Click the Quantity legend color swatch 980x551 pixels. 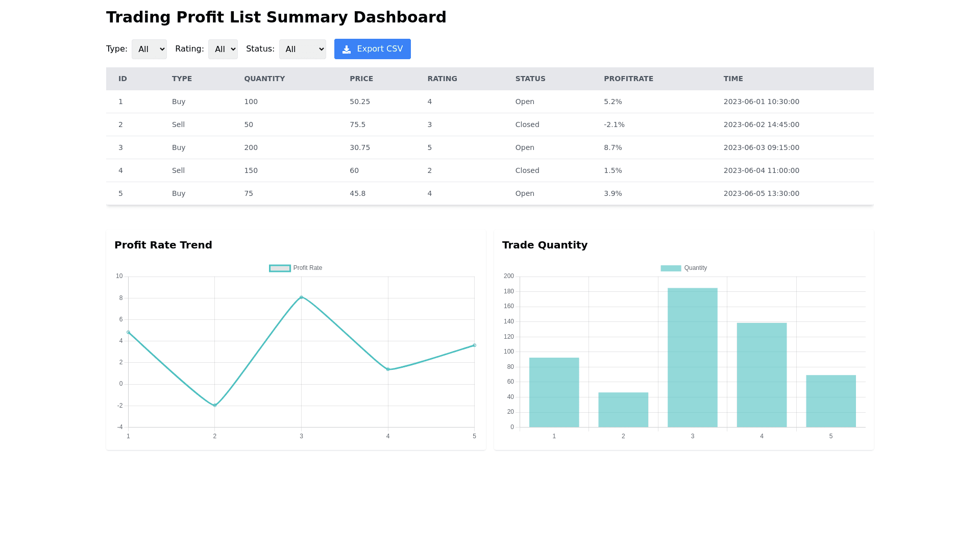[671, 268]
